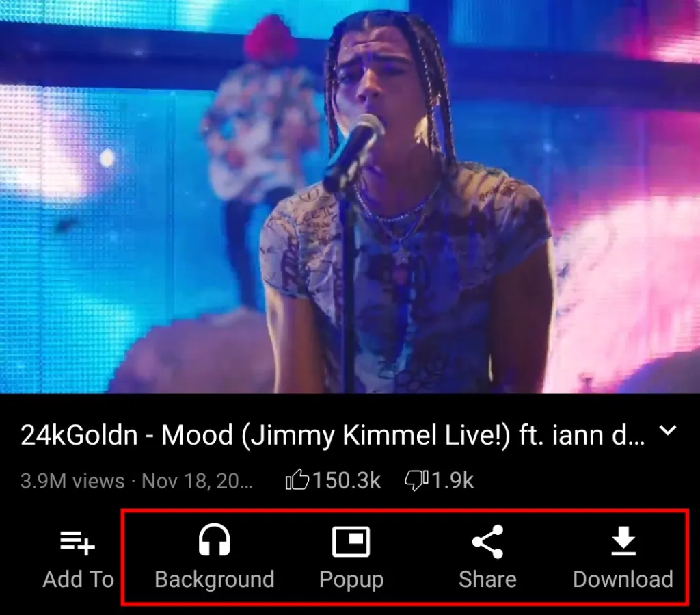Tap the Add To playlist icon
Viewport: 700px width, 615px height.
click(78, 542)
